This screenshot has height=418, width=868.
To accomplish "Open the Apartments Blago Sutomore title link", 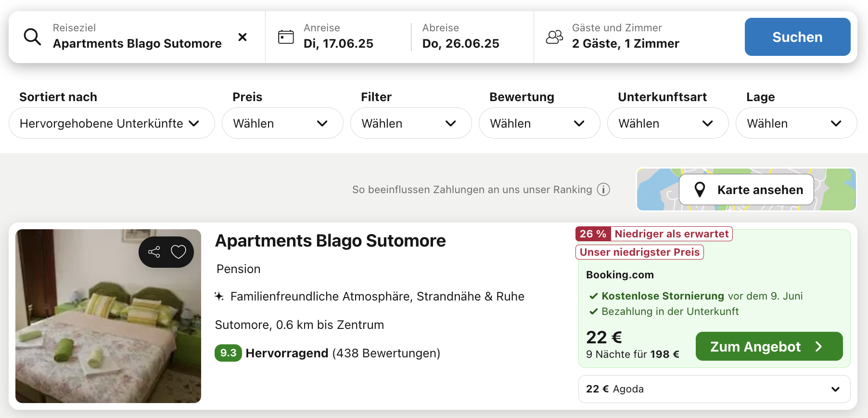I will 331,241.
